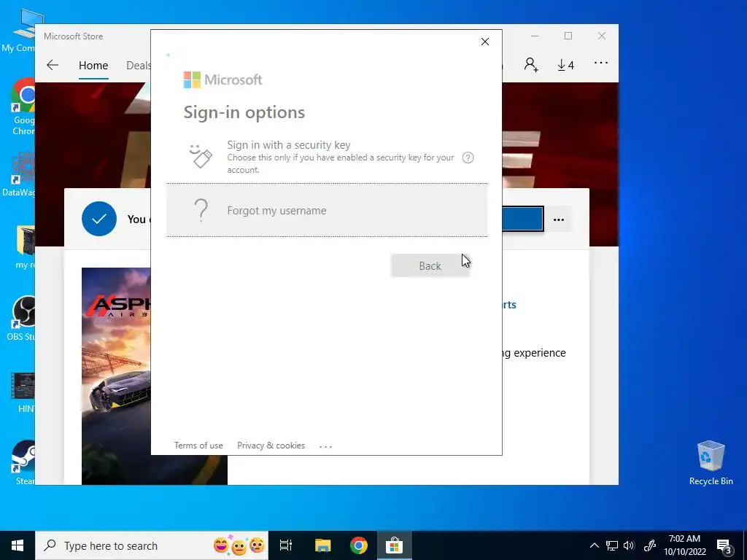Minimize the Microsoft Store window
Image resolution: width=747 pixels, height=560 pixels.
point(535,36)
